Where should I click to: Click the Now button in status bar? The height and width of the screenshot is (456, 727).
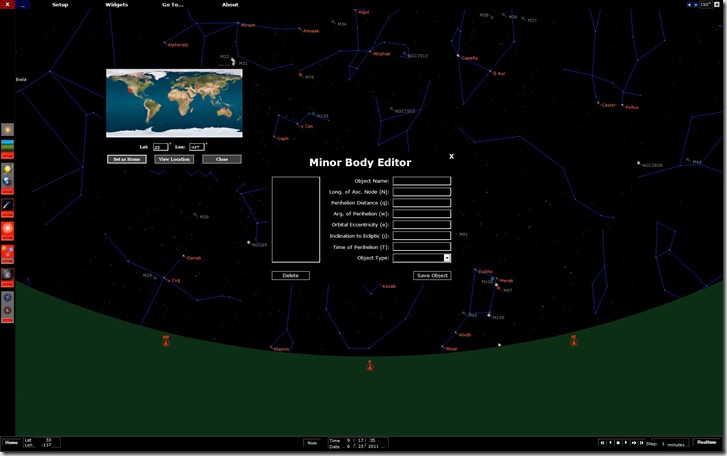tap(312, 443)
